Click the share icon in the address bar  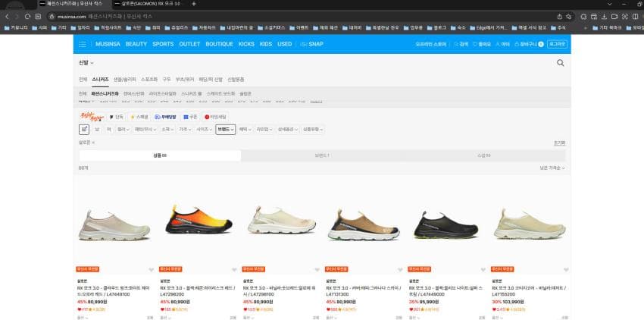tap(559, 17)
